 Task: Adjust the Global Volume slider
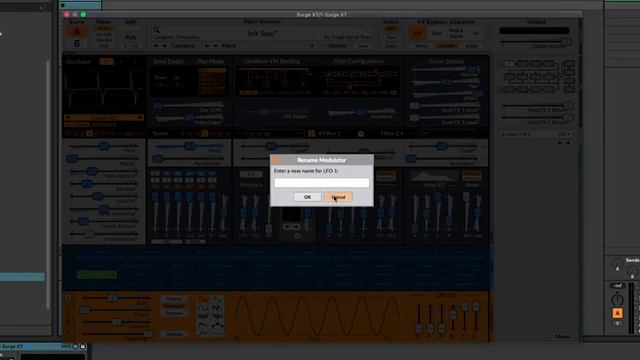[x=536, y=41]
